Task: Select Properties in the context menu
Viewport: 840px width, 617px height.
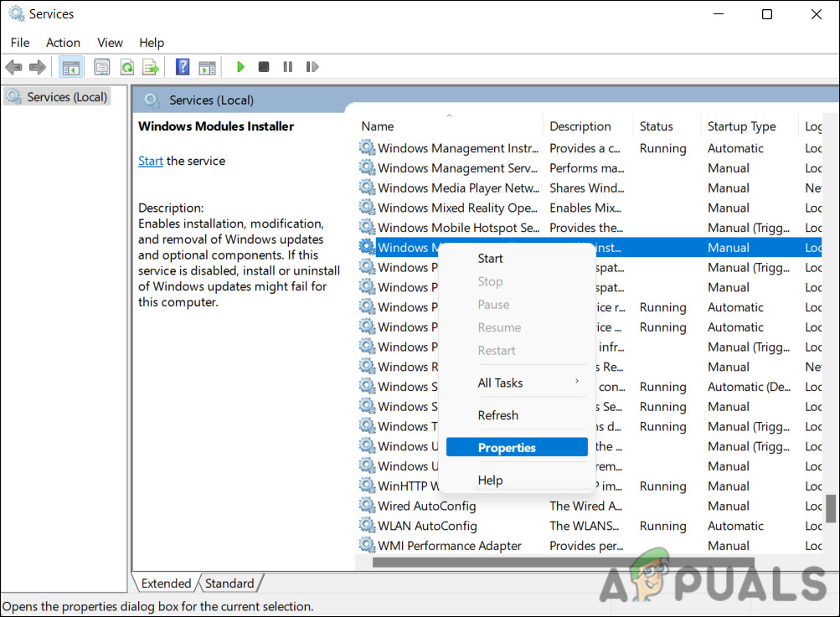Action: click(x=507, y=448)
